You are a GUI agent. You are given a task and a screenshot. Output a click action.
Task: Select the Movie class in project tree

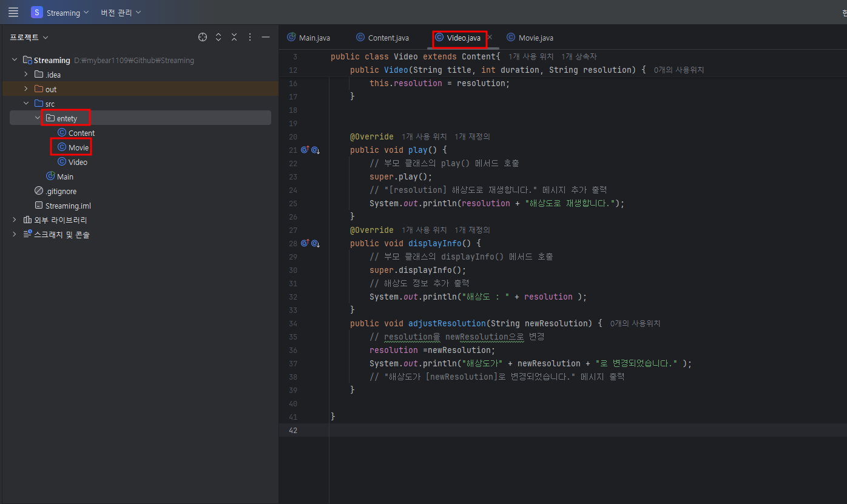coord(78,147)
